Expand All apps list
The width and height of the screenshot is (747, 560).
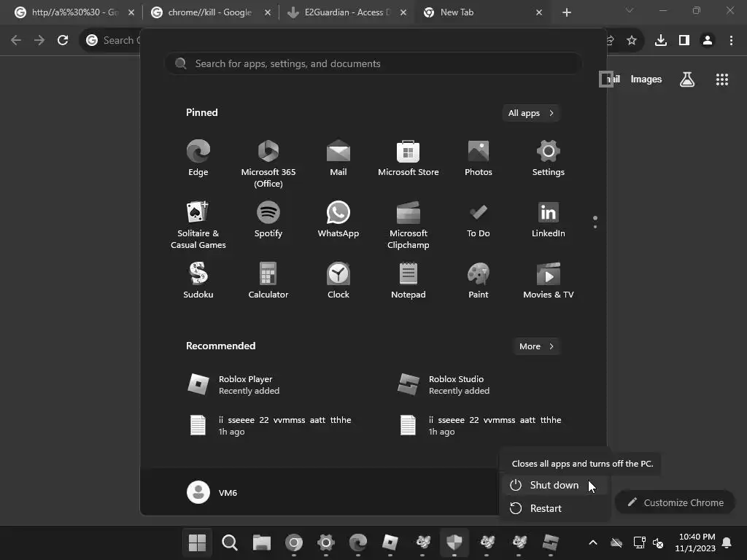tap(531, 113)
